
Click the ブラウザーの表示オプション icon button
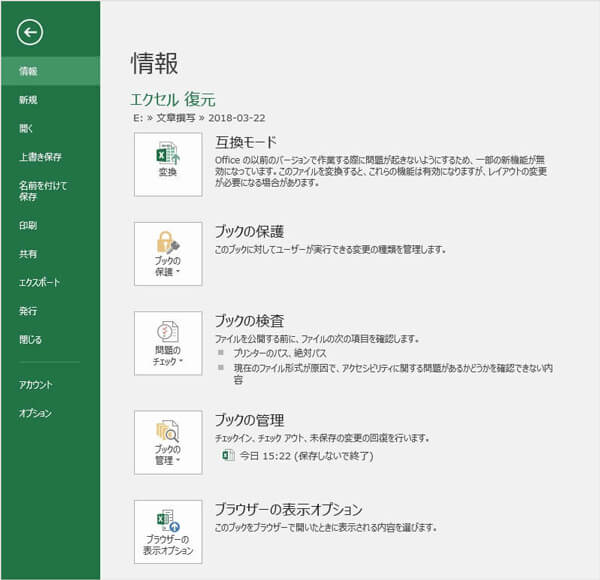click(168, 532)
